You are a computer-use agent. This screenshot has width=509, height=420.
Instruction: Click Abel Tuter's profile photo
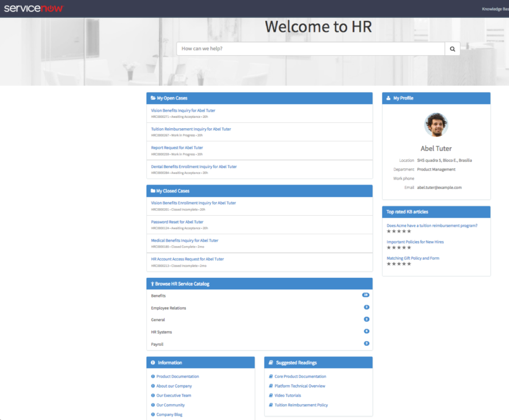pos(436,125)
